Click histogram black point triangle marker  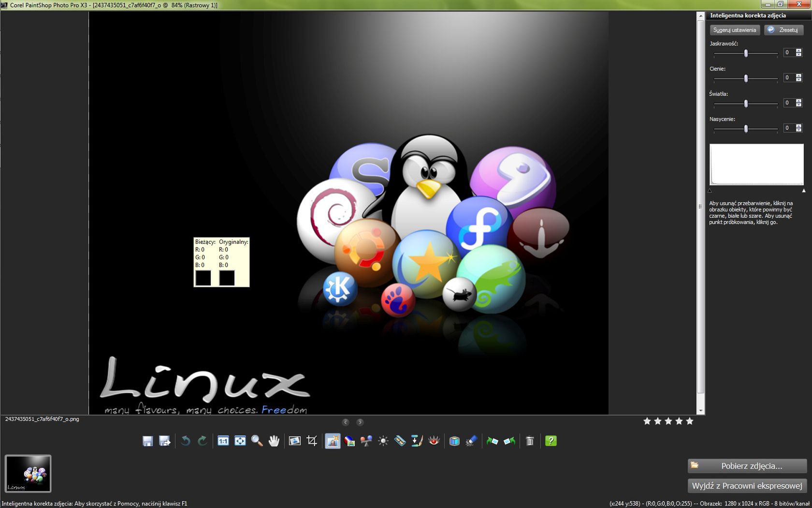710,191
